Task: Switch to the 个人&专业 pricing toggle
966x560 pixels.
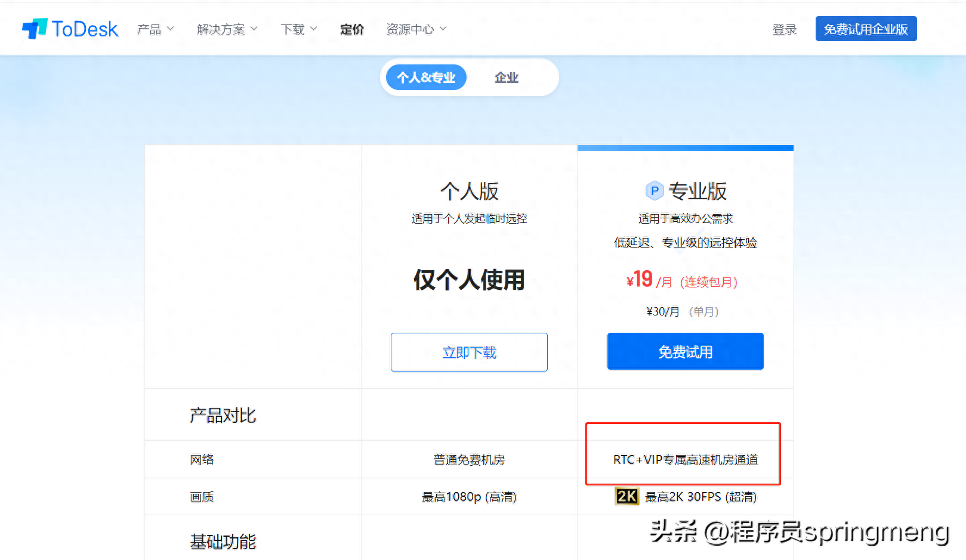Action: pos(426,78)
